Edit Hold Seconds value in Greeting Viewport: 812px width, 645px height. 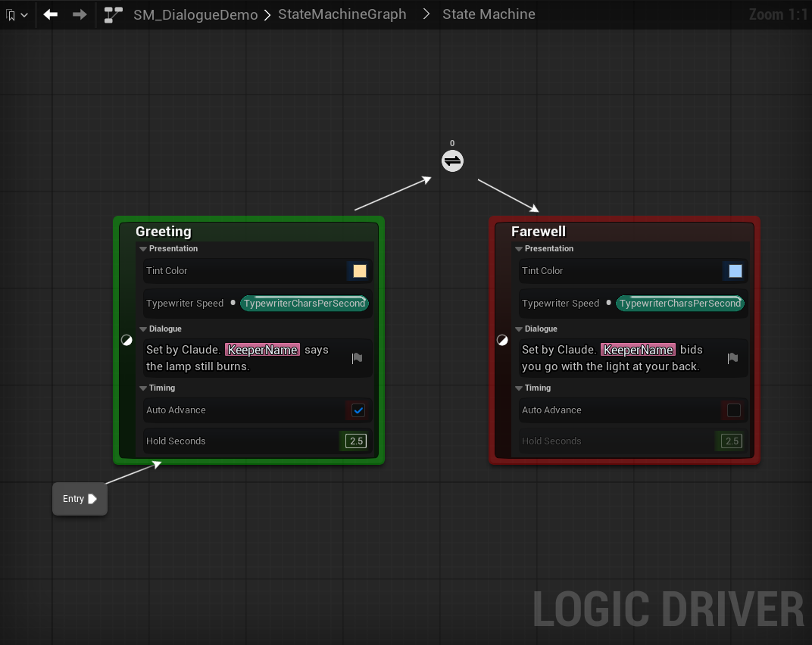click(x=356, y=441)
